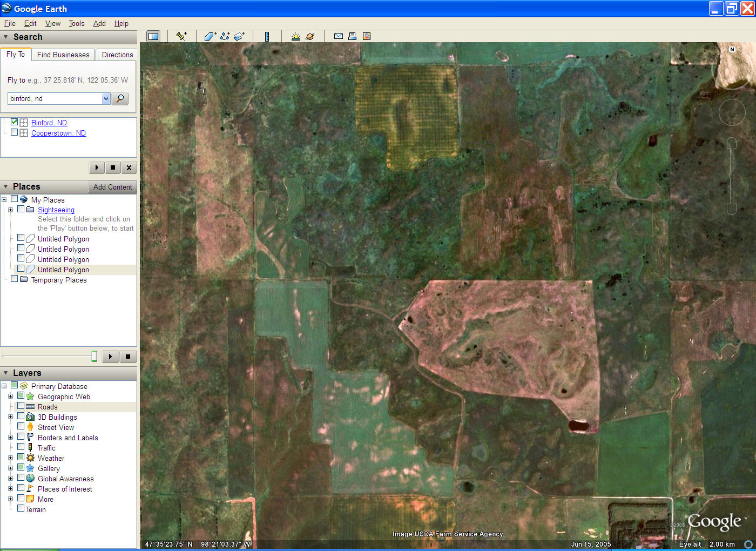Zoom out with the minus end of slider
The width and height of the screenshot is (756, 551).
pyautogui.click(x=732, y=209)
